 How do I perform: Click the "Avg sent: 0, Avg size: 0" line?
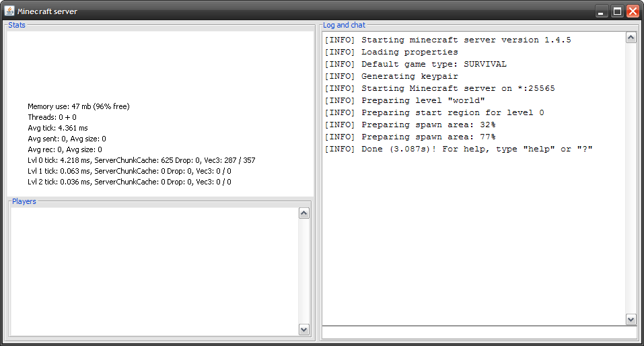click(67, 139)
